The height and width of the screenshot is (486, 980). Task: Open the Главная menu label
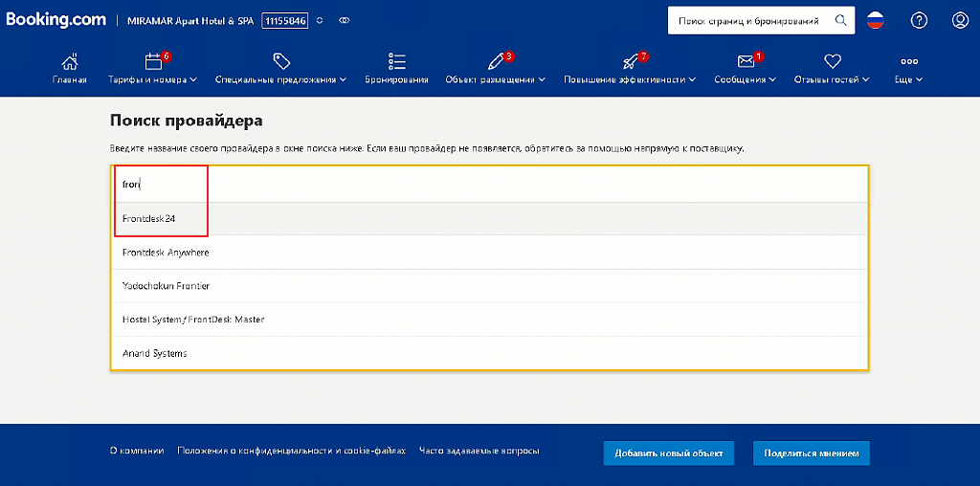point(69,79)
